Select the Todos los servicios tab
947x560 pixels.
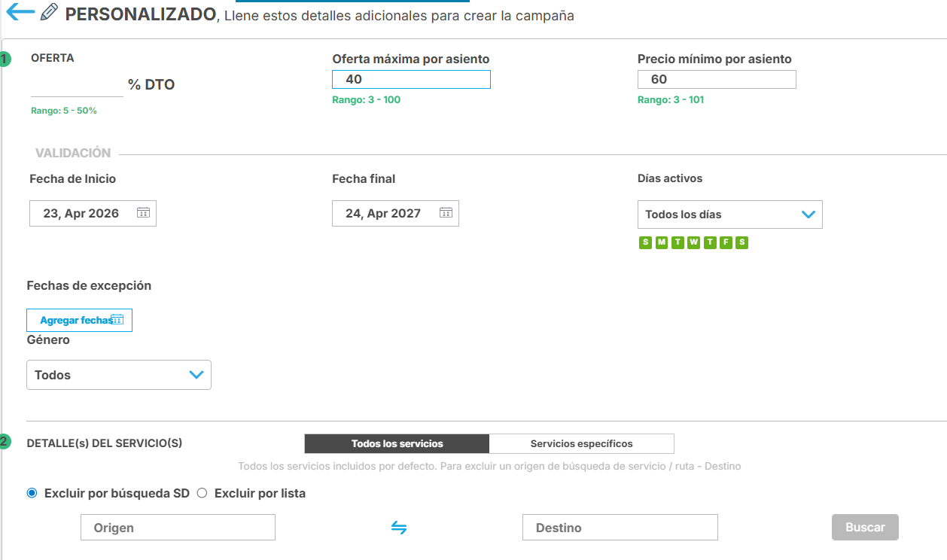click(x=396, y=443)
